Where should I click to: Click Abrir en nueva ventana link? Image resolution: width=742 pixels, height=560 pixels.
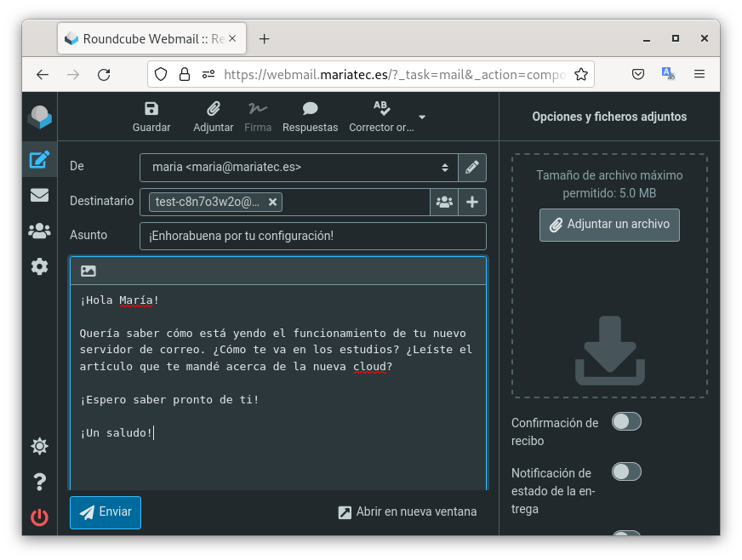(407, 511)
